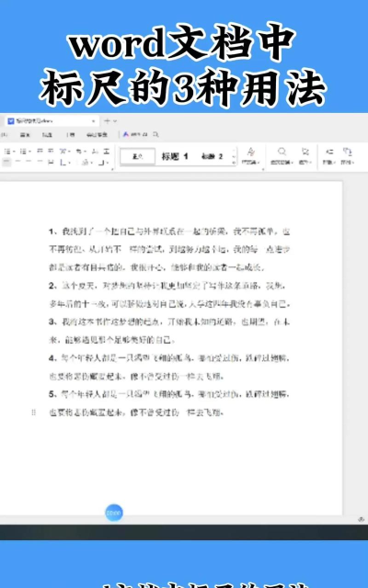This screenshot has height=588, width=368.
Task: Align text to the right
Action: pyautogui.click(x=29, y=162)
